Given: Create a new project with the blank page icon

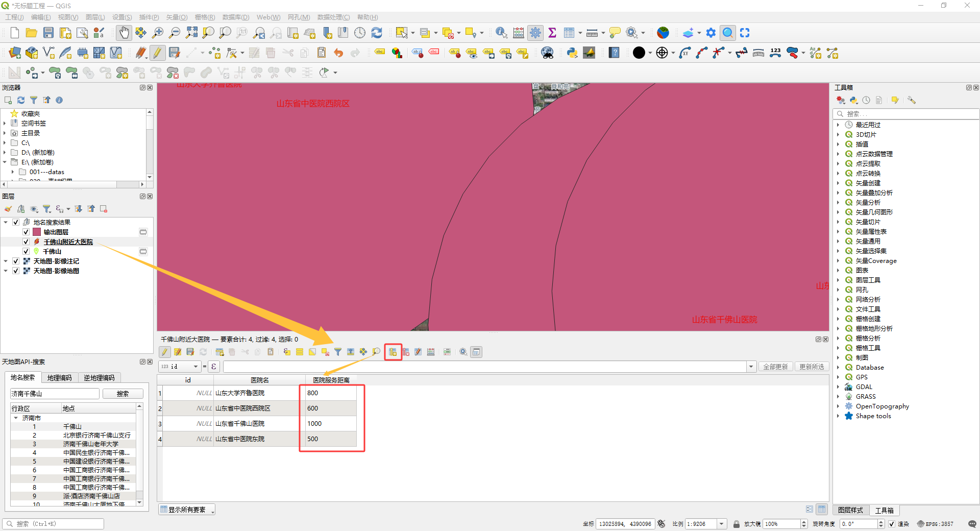Looking at the screenshot, I should click(15, 33).
